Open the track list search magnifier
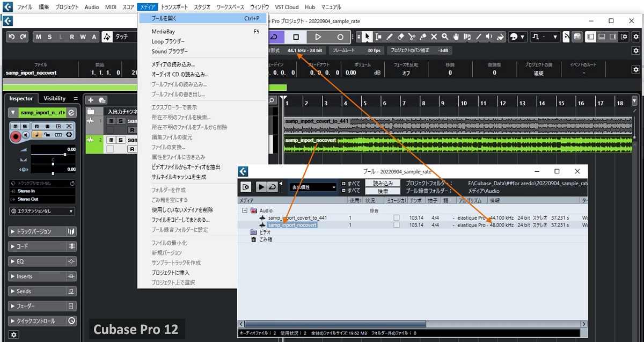This screenshot has width=644, height=342. click(272, 100)
